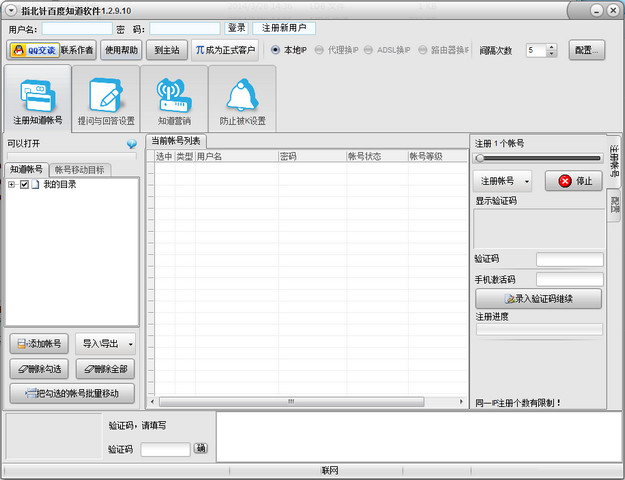Click the scroll right arrow of account list
Image resolution: width=625 pixels, height=480 pixels.
[x=462, y=401]
